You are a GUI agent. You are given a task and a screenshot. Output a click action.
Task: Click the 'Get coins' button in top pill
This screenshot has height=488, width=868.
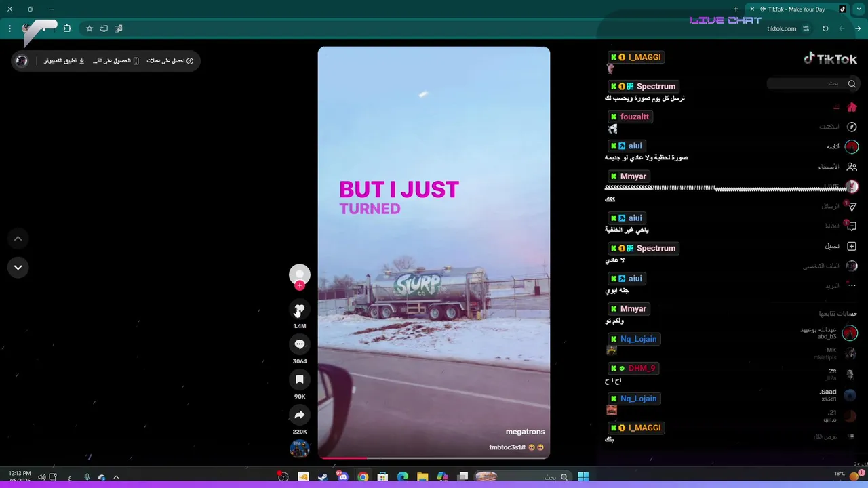[170, 61]
